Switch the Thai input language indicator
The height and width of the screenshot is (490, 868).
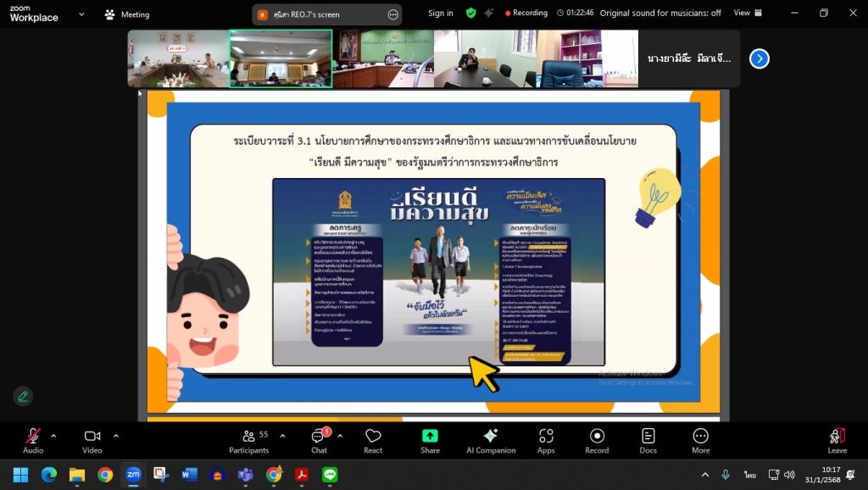click(x=749, y=475)
